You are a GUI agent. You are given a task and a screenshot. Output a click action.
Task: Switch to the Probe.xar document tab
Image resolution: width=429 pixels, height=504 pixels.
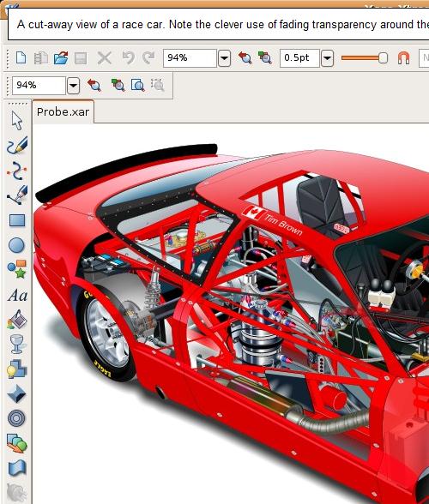point(63,111)
